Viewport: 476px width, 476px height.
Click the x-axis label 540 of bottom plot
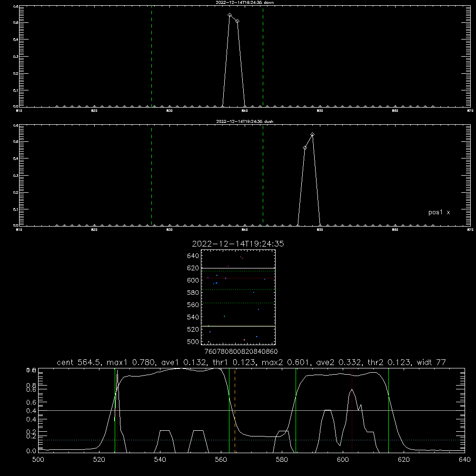coord(160,460)
